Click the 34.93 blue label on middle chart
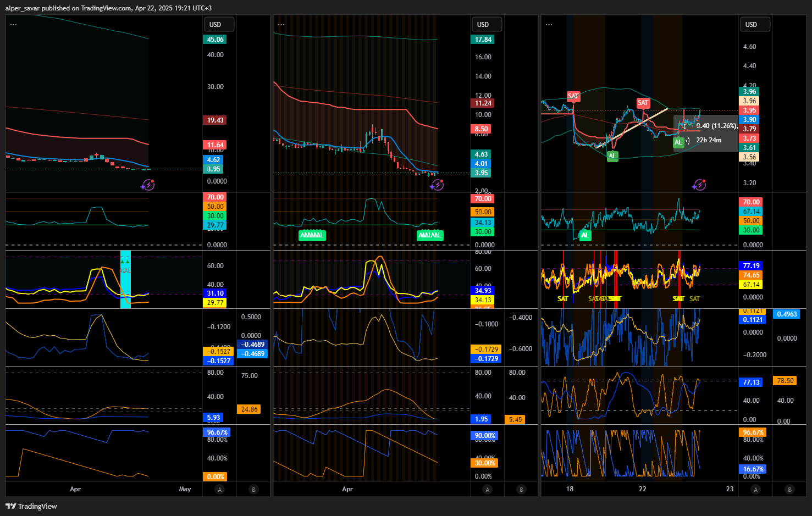The image size is (812, 516). 483,291
